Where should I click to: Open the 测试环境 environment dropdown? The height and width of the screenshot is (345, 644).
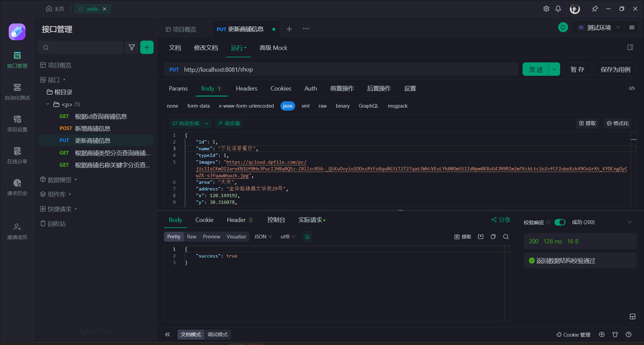(x=599, y=27)
